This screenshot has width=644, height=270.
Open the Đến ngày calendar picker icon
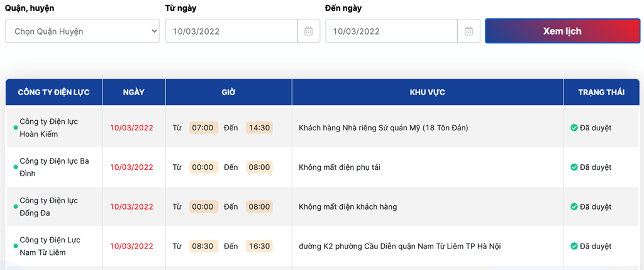(x=469, y=31)
